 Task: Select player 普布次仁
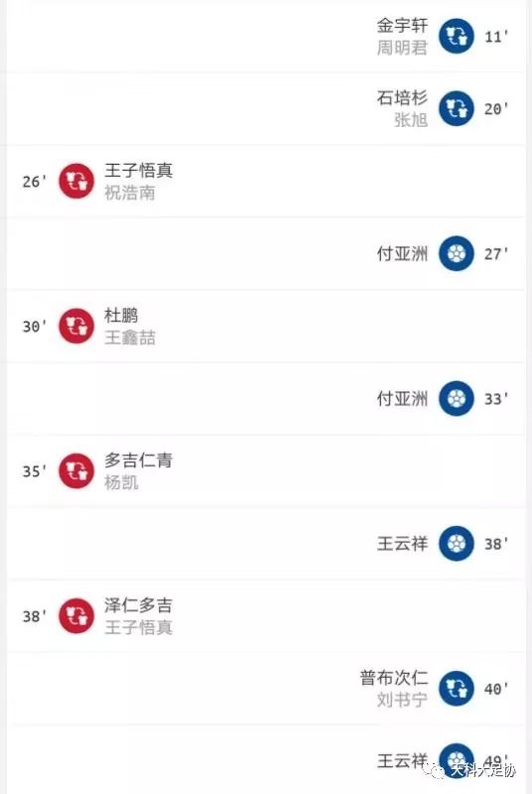coord(394,678)
